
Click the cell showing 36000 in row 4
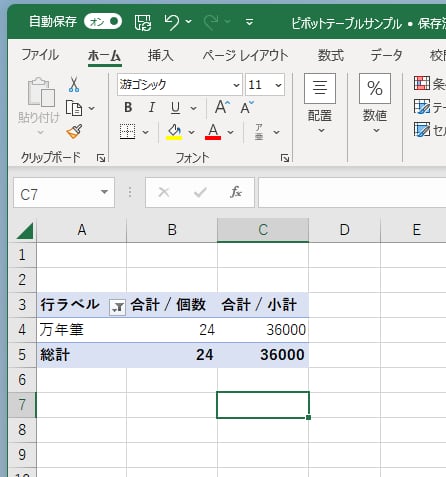click(x=263, y=330)
